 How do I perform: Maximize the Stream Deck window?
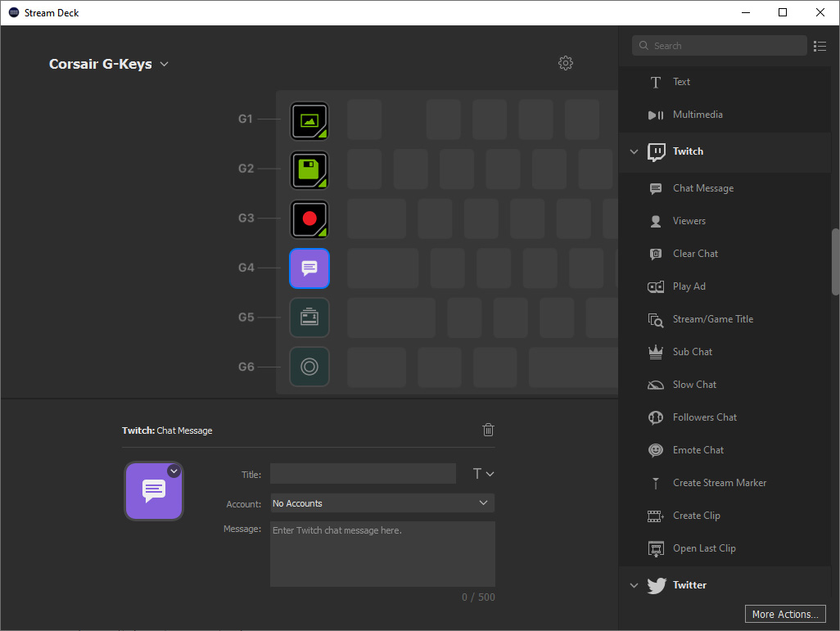(783, 12)
